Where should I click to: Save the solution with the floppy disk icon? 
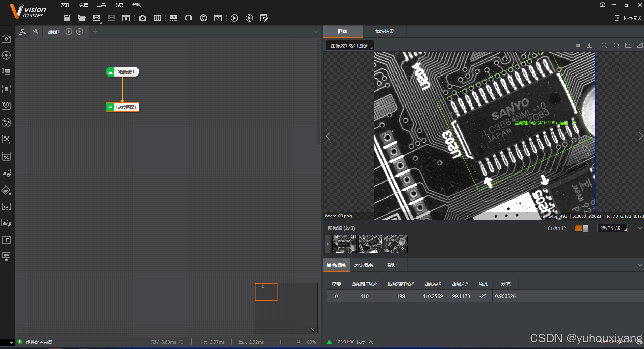click(x=67, y=18)
